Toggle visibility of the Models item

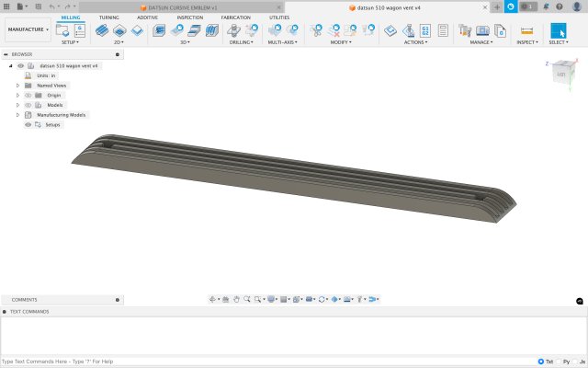28,105
